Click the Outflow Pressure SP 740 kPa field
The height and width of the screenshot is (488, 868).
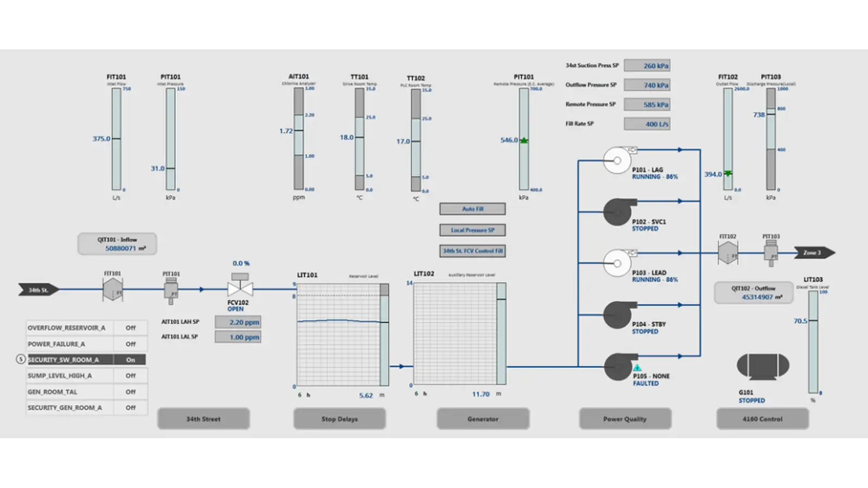click(x=647, y=85)
